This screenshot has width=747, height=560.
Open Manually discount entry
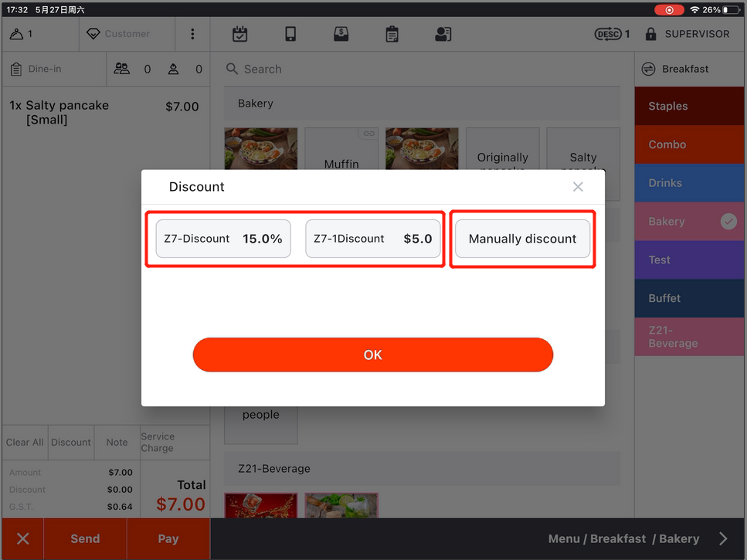coord(522,239)
